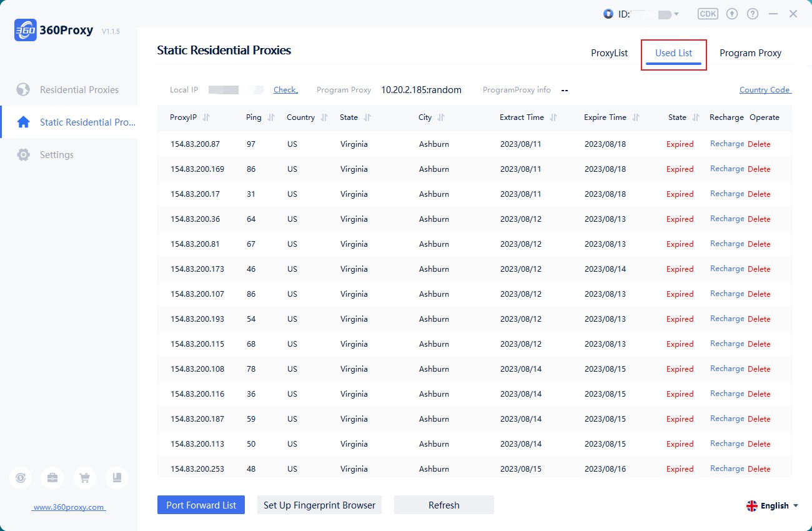Click Program Proxy value 10.20.2.185:random

(x=422, y=90)
